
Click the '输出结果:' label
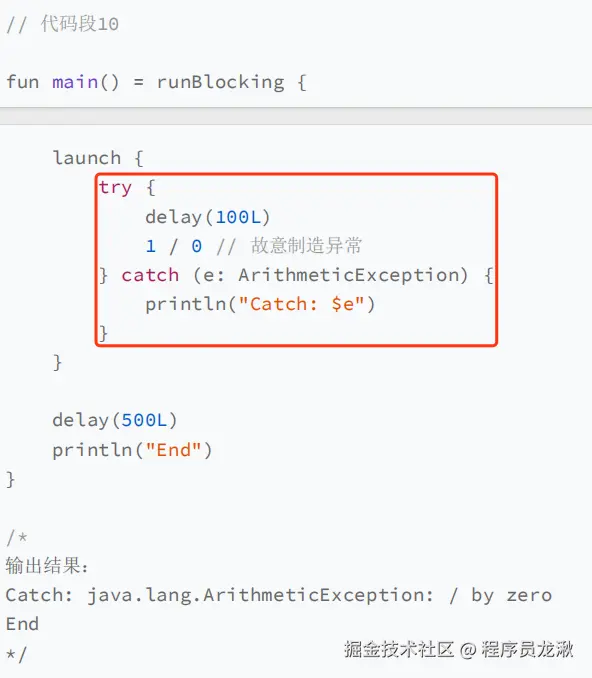[47, 566]
